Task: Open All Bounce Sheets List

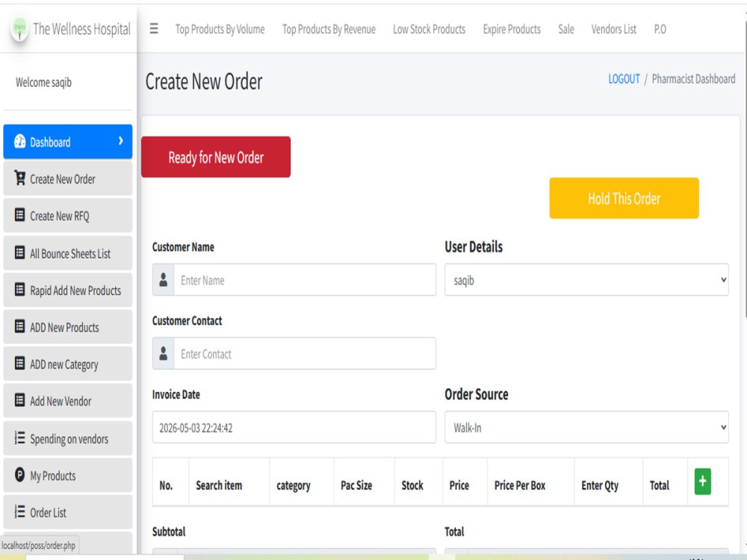Action: 68,253
